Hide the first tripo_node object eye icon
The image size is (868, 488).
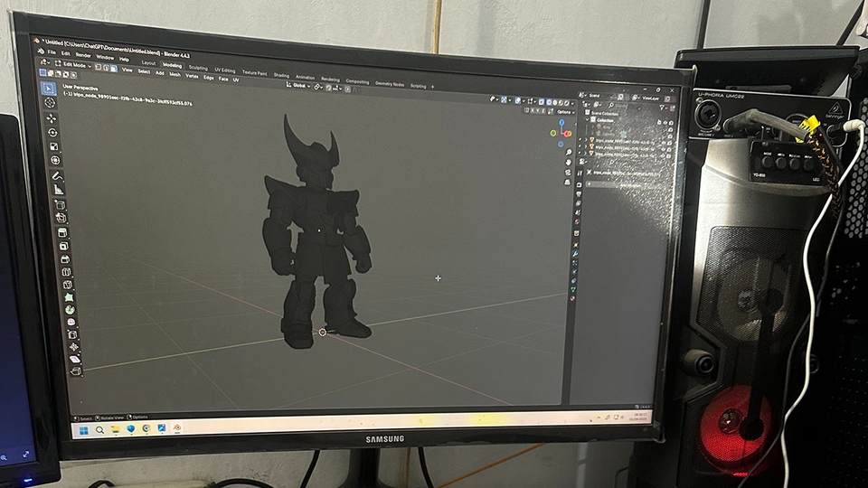[664, 143]
